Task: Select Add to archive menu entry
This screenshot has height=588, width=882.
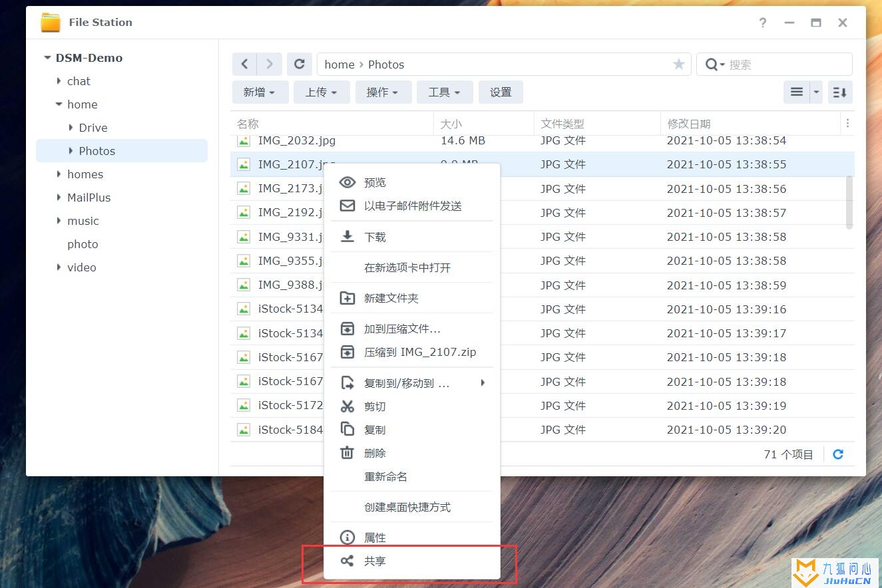Action: pyautogui.click(x=411, y=329)
